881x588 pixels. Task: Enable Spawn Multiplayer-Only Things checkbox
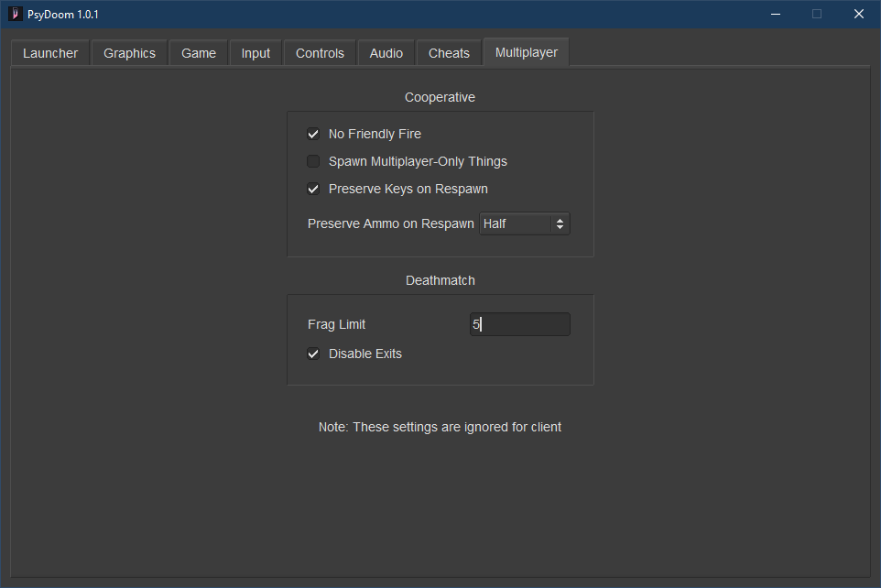click(313, 161)
